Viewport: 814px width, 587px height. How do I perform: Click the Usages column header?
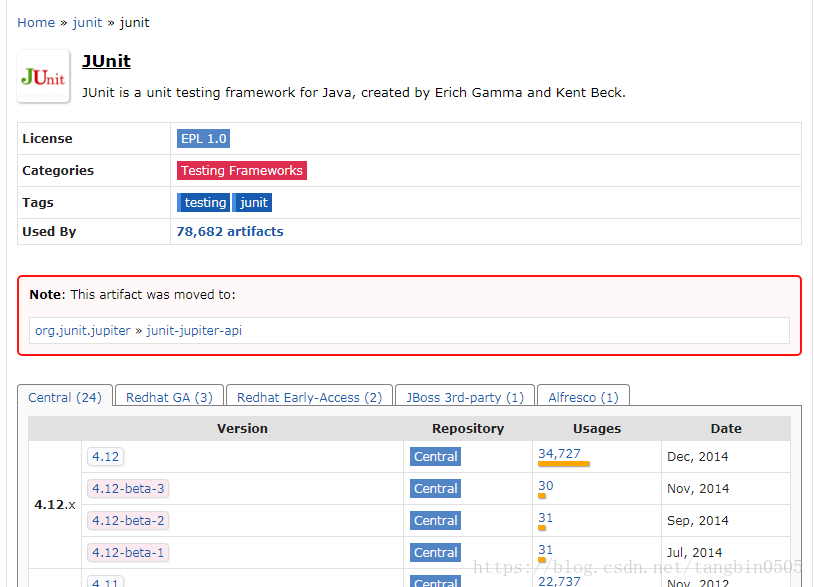(x=597, y=429)
